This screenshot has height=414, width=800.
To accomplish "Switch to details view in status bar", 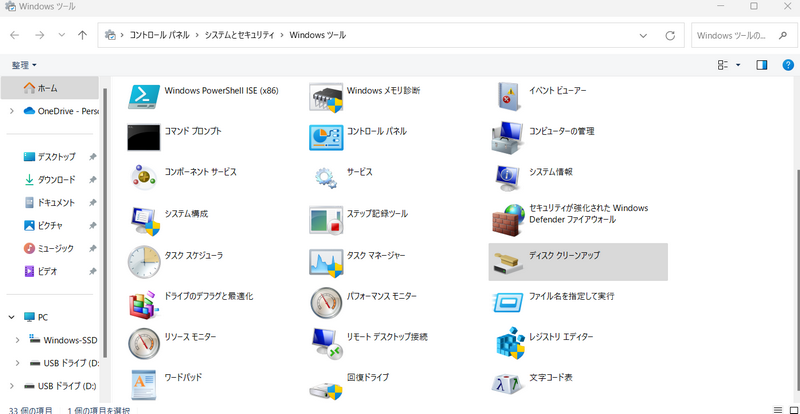I will (x=778, y=409).
